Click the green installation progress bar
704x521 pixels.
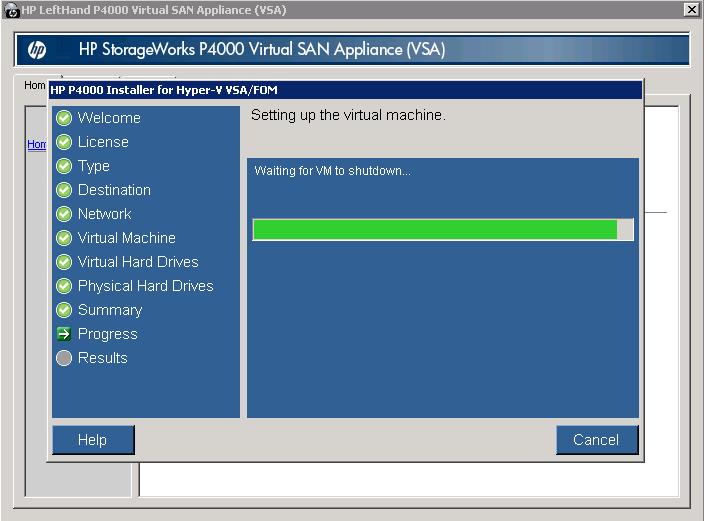tap(443, 230)
